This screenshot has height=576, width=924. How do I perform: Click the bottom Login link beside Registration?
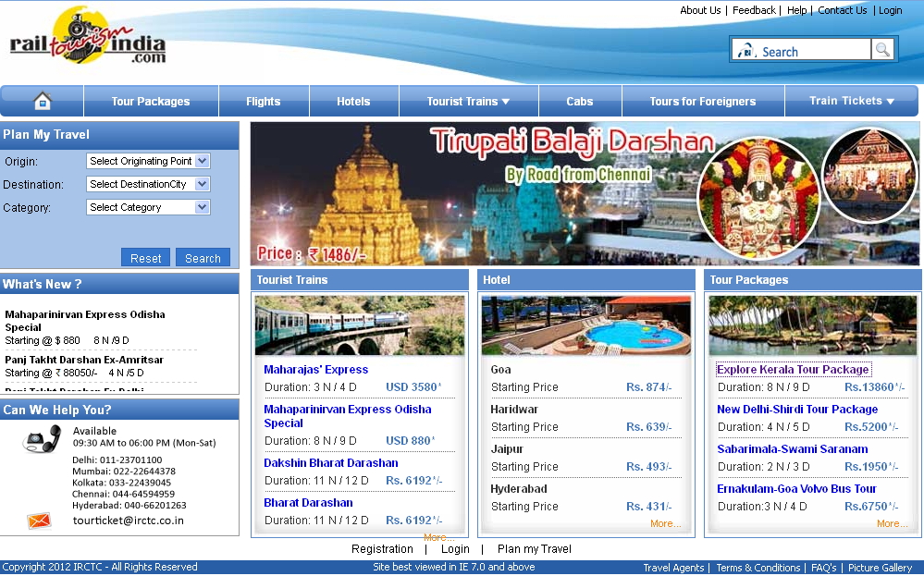[x=455, y=549]
